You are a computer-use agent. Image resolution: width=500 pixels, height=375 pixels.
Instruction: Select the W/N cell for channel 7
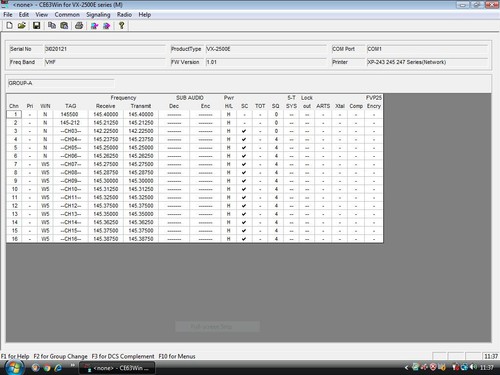click(x=45, y=164)
